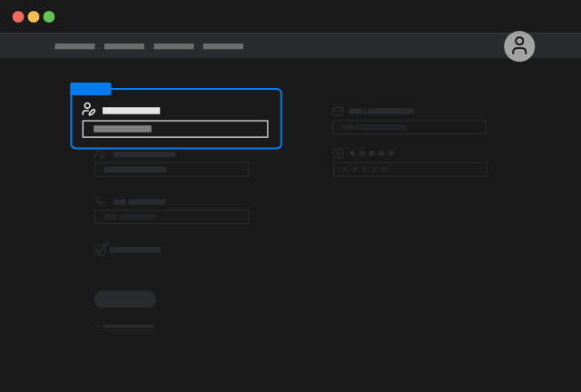
Task: Select the second navigation menu item
Action: pyautogui.click(x=124, y=46)
